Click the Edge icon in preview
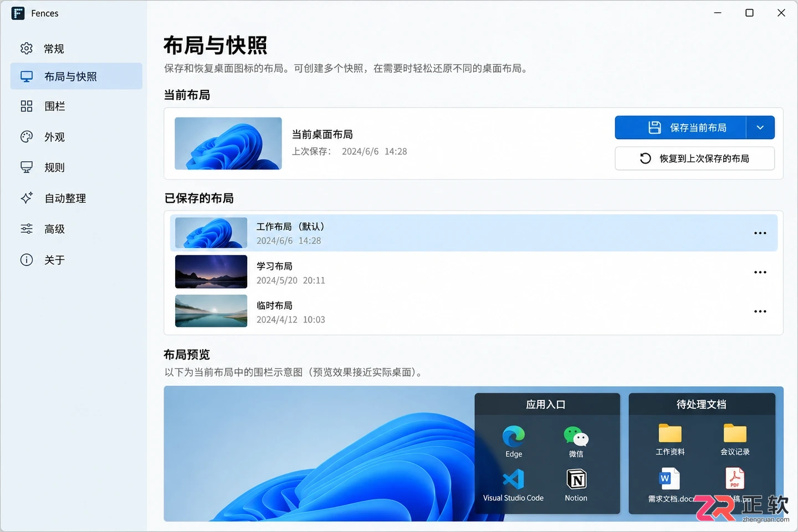The width and height of the screenshot is (798, 532). pyautogui.click(x=514, y=437)
